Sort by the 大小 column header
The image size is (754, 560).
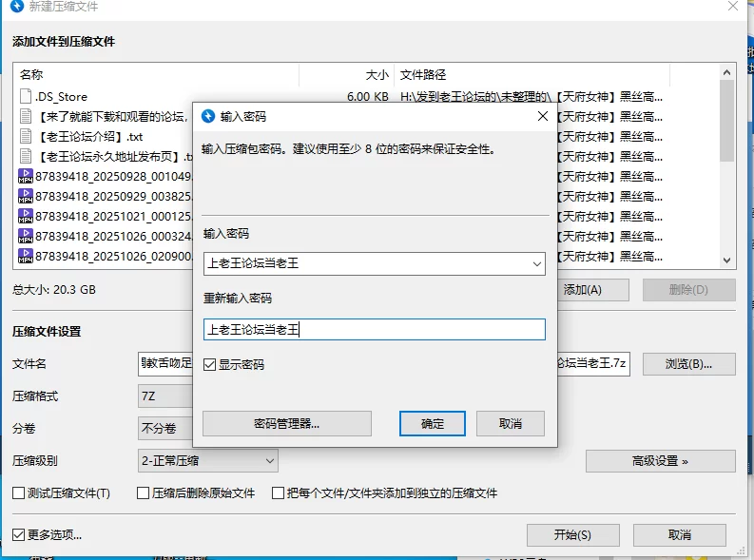point(347,74)
